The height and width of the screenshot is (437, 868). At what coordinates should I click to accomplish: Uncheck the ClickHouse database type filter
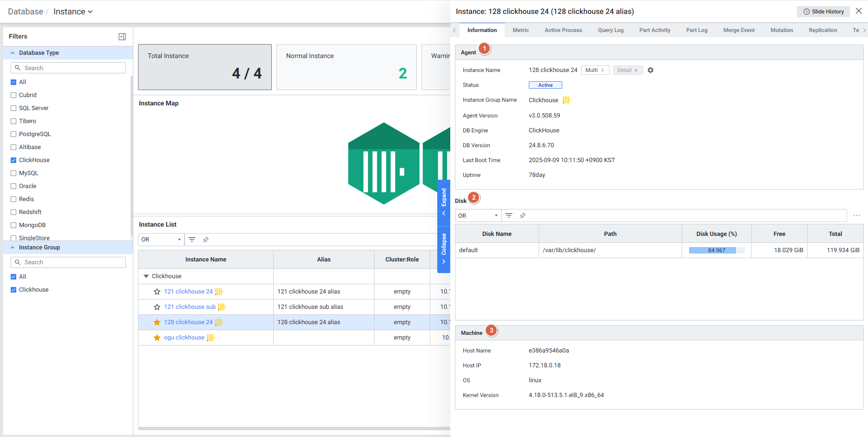[x=13, y=160]
